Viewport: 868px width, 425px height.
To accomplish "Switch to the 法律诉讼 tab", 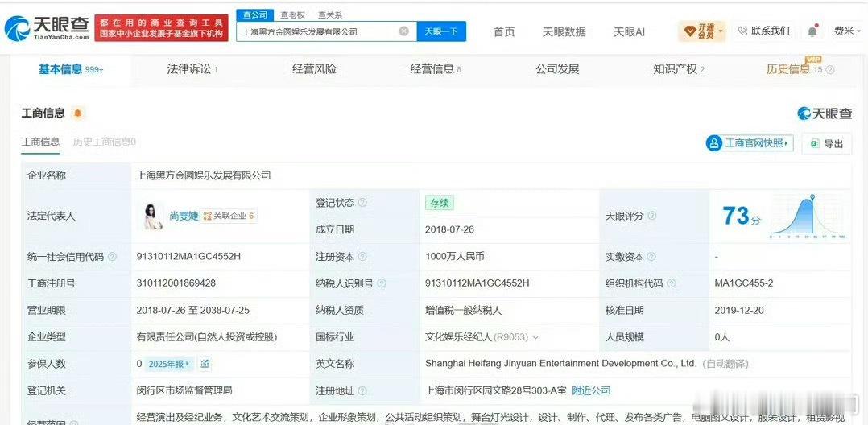I will (192, 70).
